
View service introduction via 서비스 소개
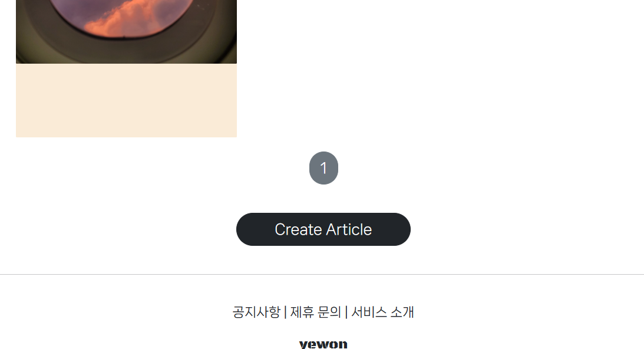[382, 312]
